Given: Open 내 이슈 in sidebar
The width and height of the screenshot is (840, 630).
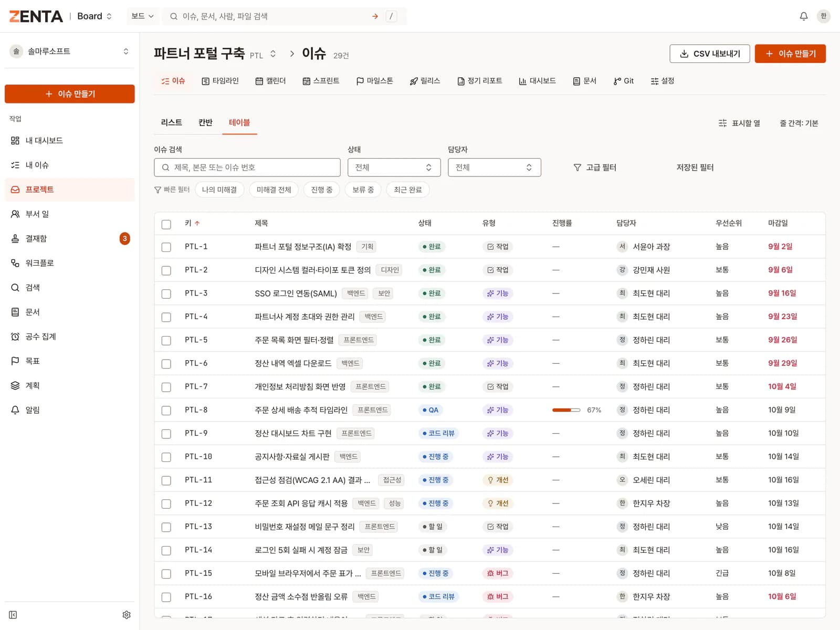Looking at the screenshot, I should pos(70,165).
